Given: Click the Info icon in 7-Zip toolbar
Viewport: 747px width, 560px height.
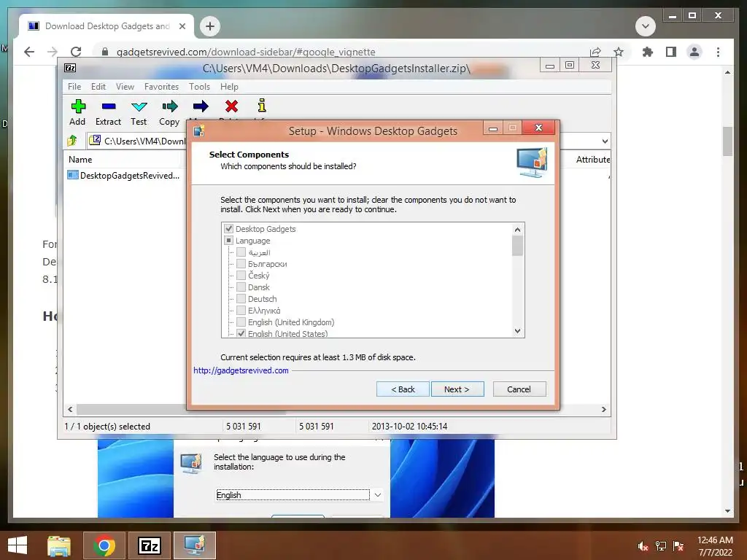Looking at the screenshot, I should [262, 105].
